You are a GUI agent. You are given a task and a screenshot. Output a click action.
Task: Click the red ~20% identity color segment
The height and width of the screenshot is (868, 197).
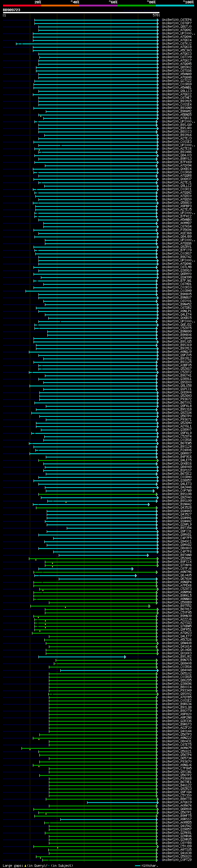tap(22, 6)
